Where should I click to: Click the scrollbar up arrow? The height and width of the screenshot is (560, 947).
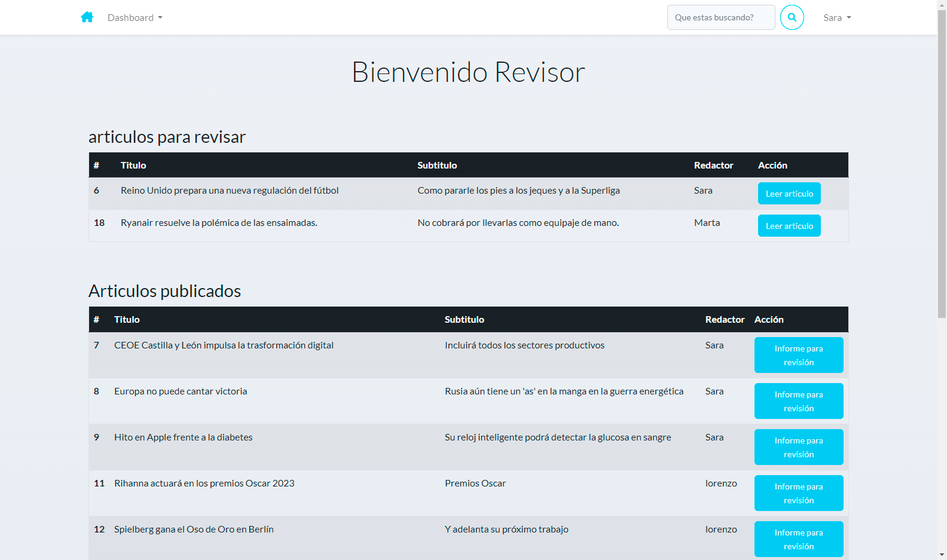[x=942, y=5]
